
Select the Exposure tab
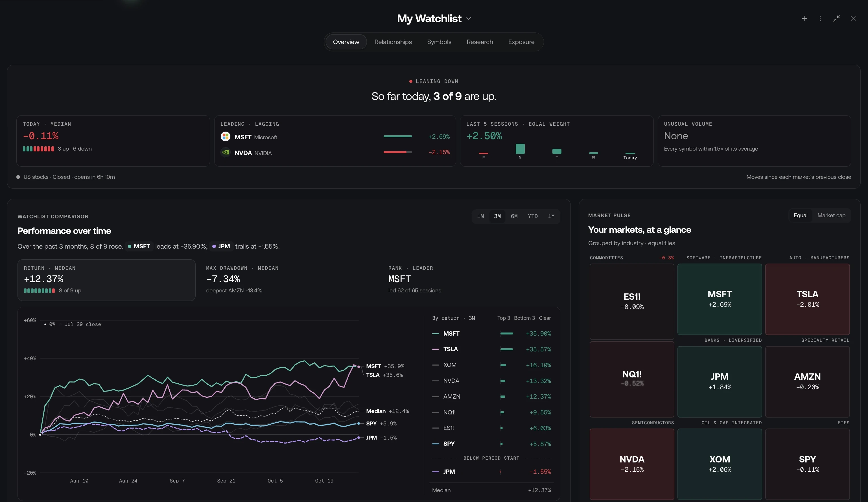[521, 42]
